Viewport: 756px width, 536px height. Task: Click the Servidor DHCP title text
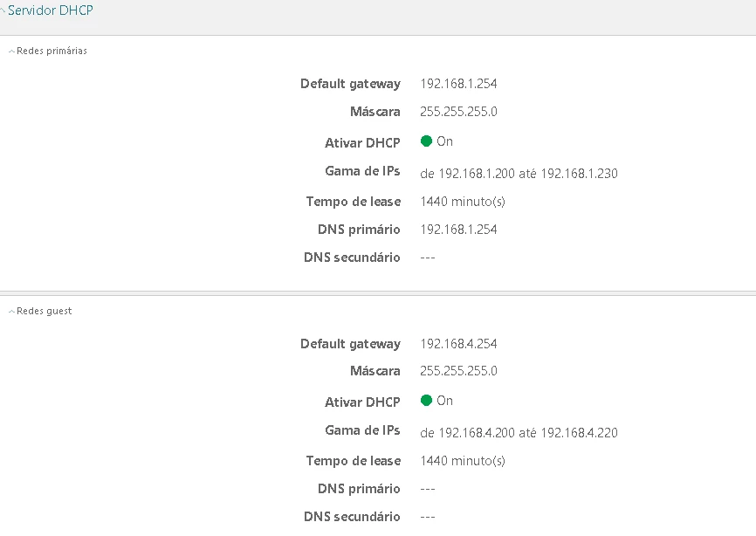pos(51,11)
